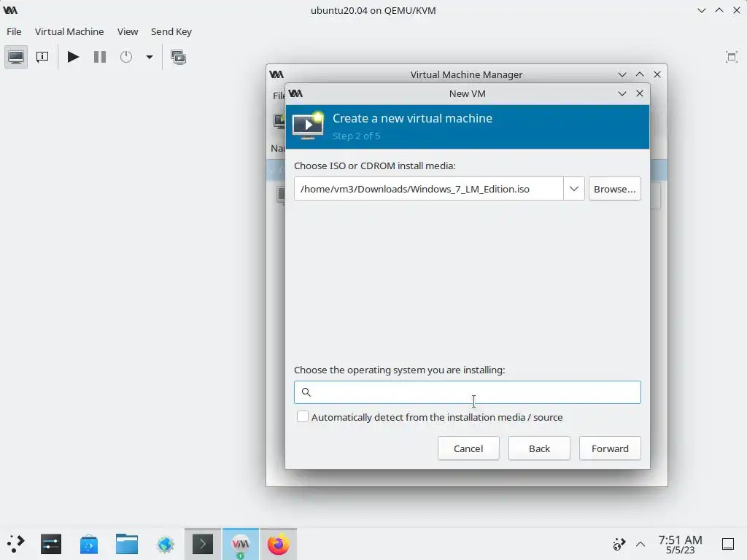Expand hidden system tray icons

coord(640,544)
